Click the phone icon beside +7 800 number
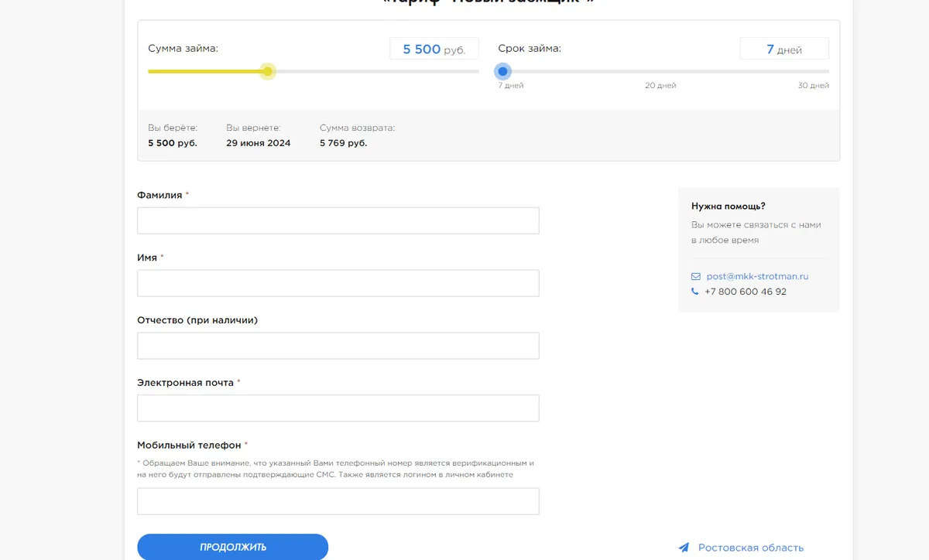Image resolution: width=929 pixels, height=560 pixels. point(694,292)
